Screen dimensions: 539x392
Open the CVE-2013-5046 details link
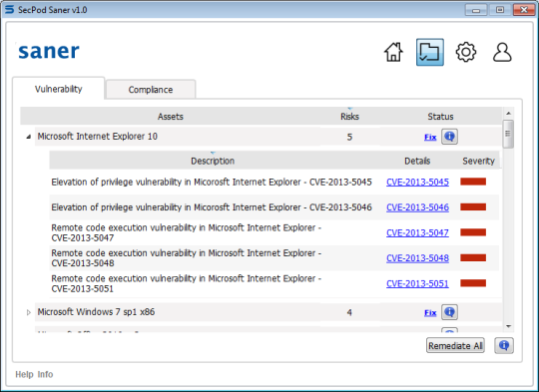click(417, 207)
